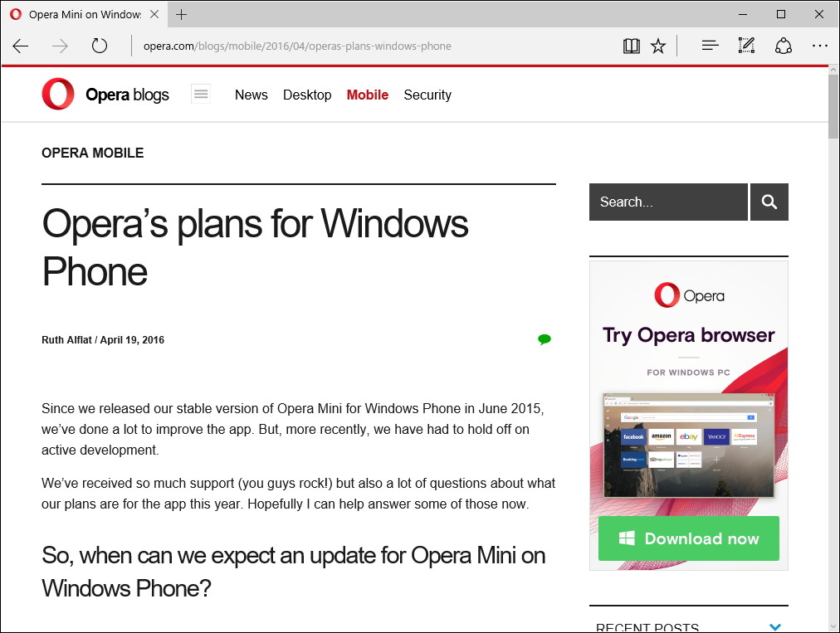Open the More actions ellipsis menu
The image size is (840, 633).
(819, 46)
